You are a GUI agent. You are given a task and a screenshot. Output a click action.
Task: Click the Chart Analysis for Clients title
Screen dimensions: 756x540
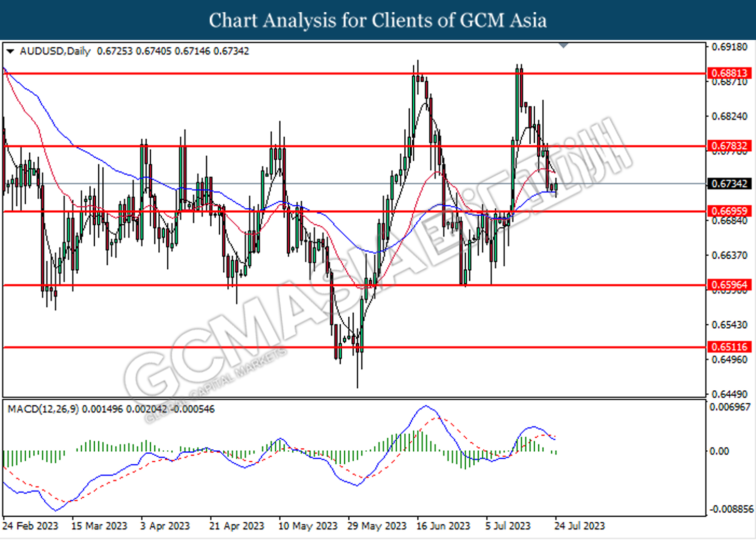[378, 20]
